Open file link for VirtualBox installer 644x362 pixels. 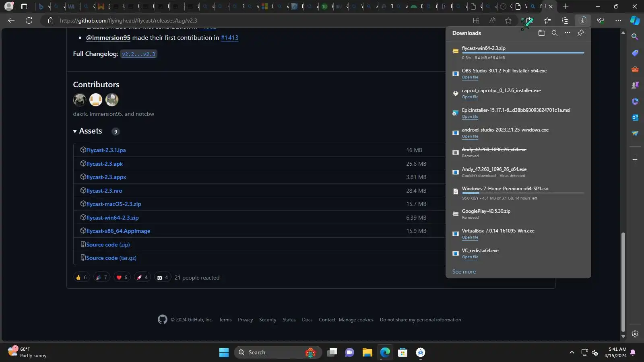tap(470, 237)
